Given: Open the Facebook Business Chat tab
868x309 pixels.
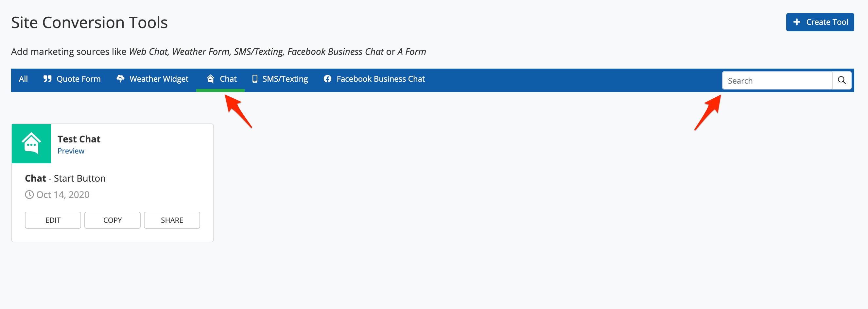Looking at the screenshot, I should (380, 79).
